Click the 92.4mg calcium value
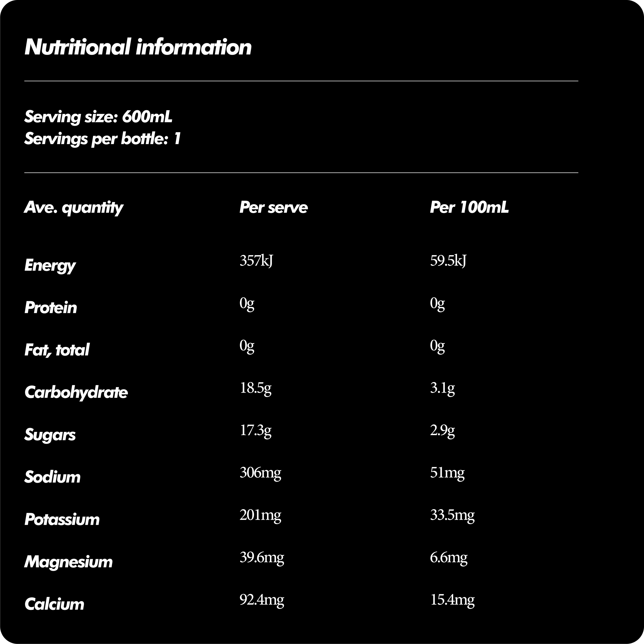This screenshot has width=644, height=644. 262,600
